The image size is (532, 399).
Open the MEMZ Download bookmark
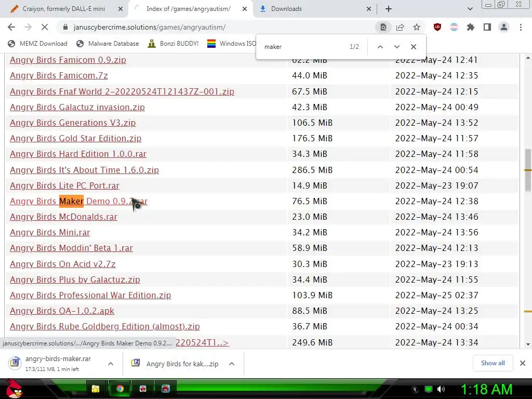pyautogui.click(x=37, y=44)
